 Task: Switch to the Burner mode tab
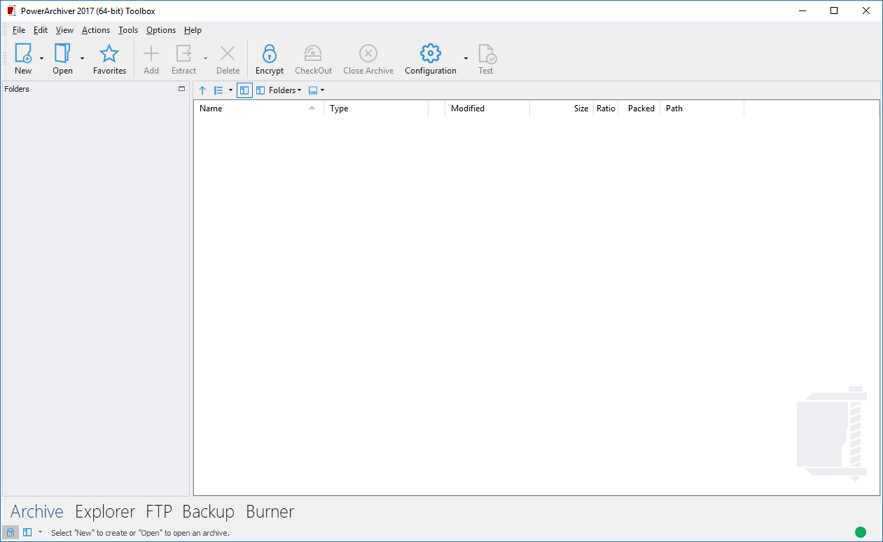pos(270,512)
